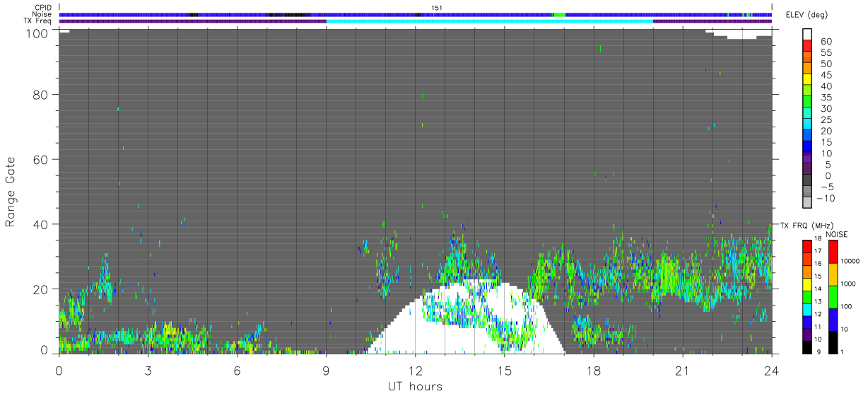Pick the orange swatch in NOISE colorbar
Screen dimensions: 868x401
[x=832, y=274]
